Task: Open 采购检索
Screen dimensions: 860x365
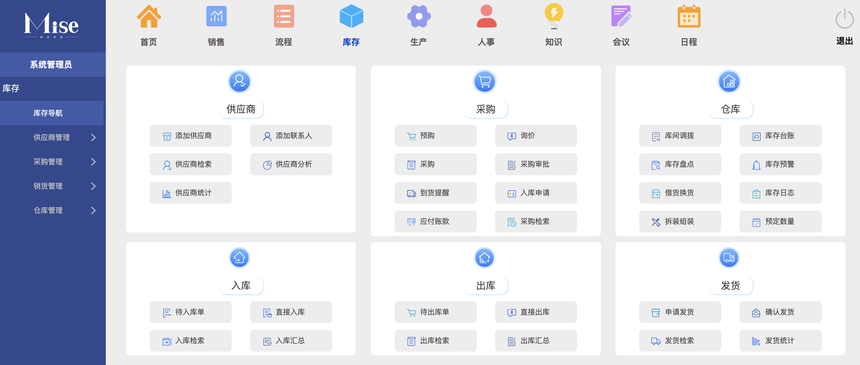Action: (x=536, y=222)
